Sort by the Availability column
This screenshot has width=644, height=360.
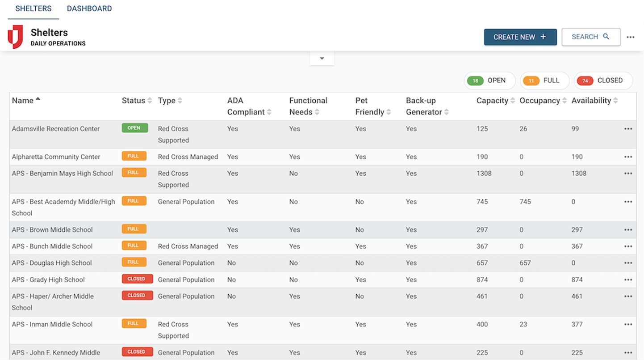click(615, 101)
